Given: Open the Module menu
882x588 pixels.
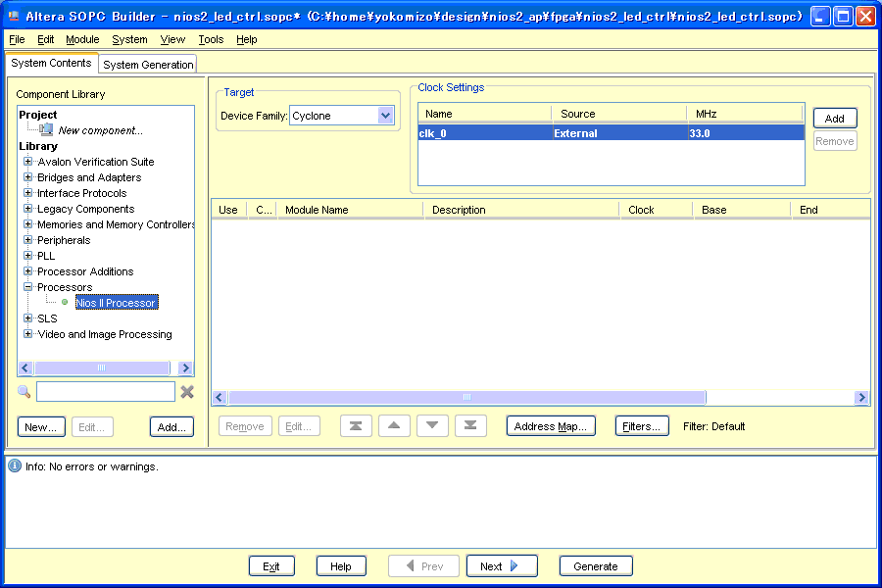Looking at the screenshot, I should click(82, 39).
